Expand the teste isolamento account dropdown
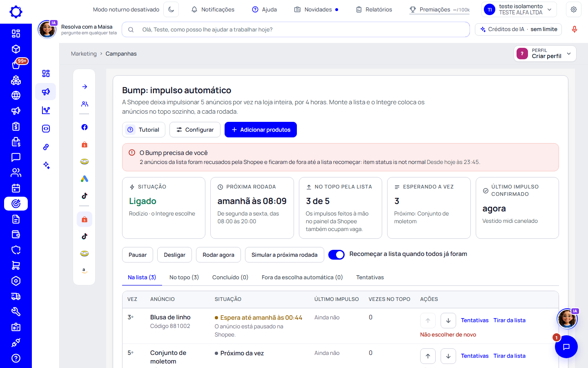Viewport: 588px width, 368px height. click(x=519, y=9)
